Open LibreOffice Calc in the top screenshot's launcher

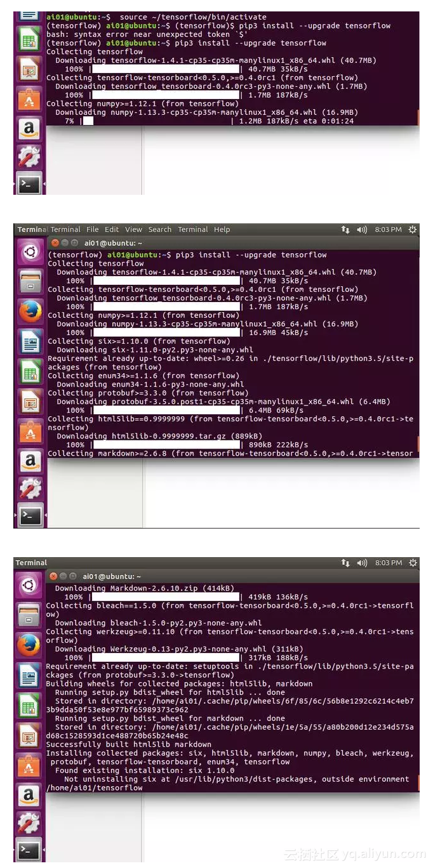[x=29, y=39]
